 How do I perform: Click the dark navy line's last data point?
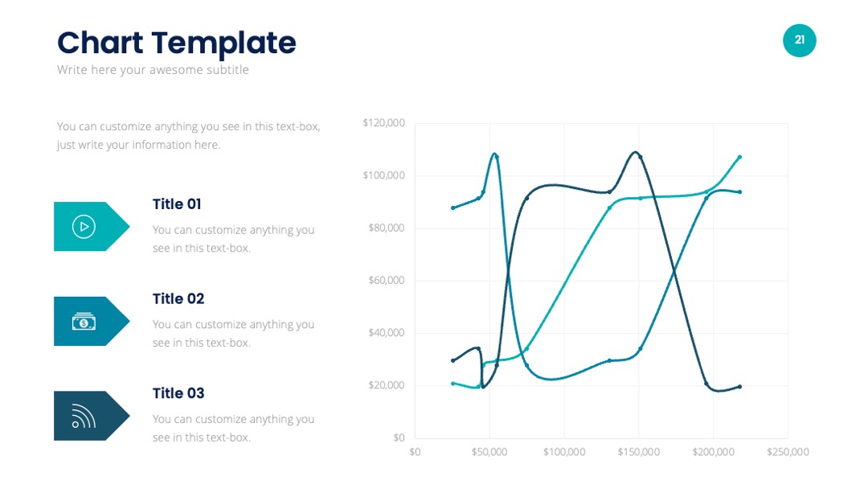[x=740, y=387]
